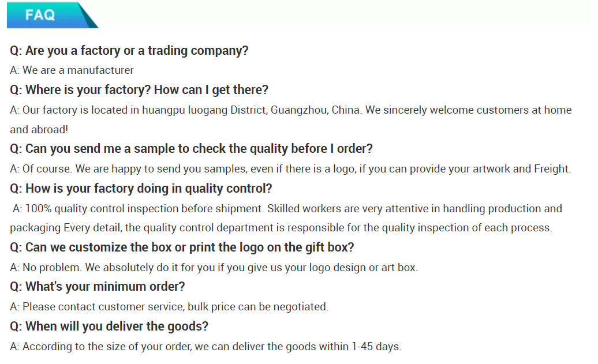Click the Guangzhou factory location answer
The width and height of the screenshot is (598, 364).
(x=290, y=110)
